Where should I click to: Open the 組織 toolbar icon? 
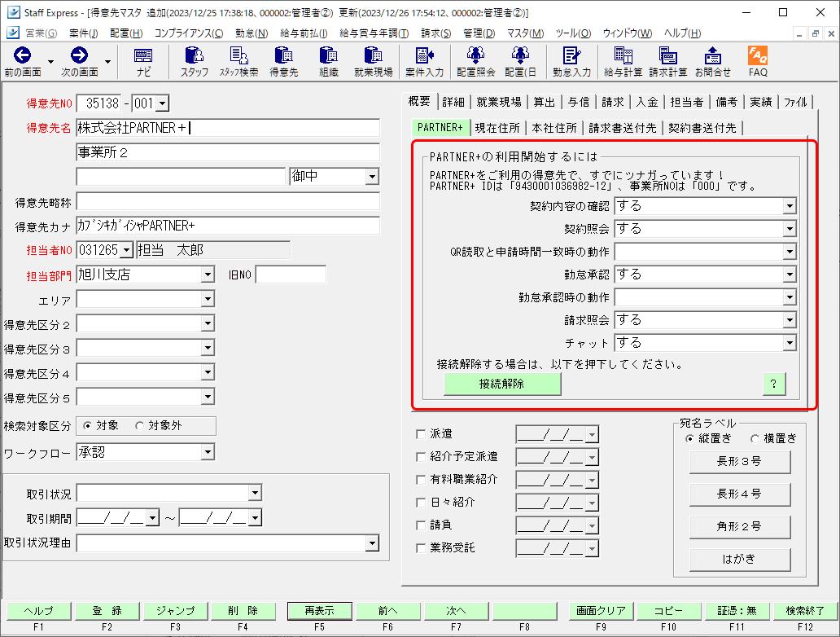(x=328, y=55)
